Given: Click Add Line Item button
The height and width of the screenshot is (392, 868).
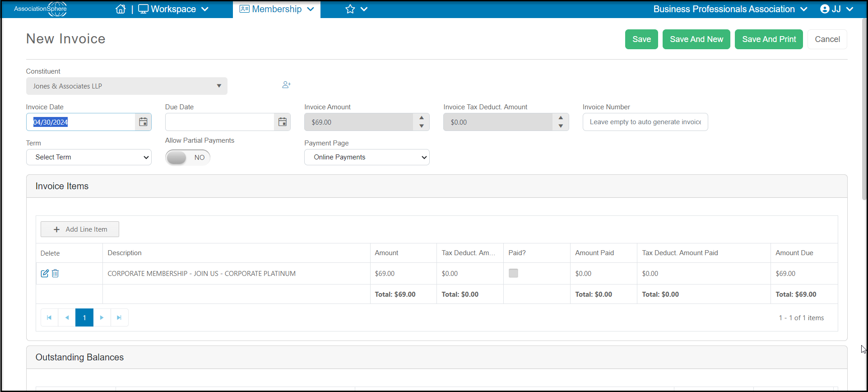Looking at the screenshot, I should coord(80,229).
